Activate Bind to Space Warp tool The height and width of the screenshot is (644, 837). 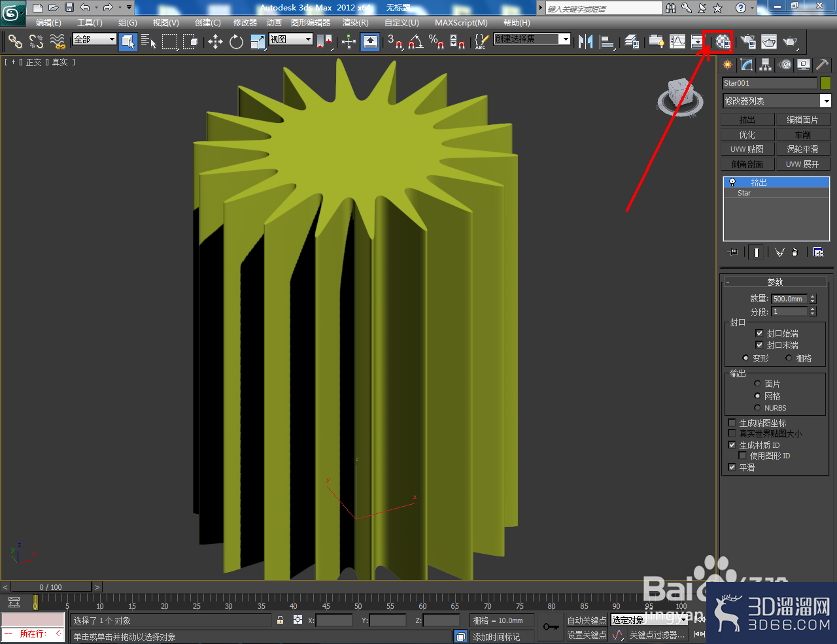[58, 41]
